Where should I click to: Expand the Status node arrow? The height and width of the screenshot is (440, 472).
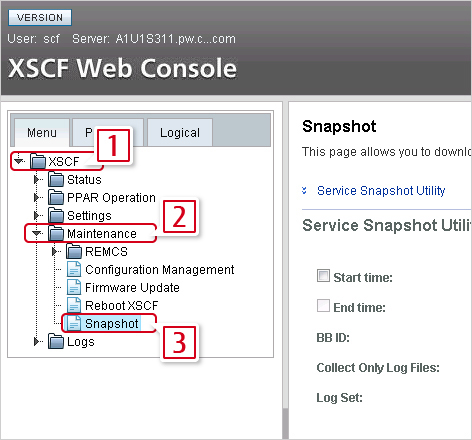[x=37, y=179]
